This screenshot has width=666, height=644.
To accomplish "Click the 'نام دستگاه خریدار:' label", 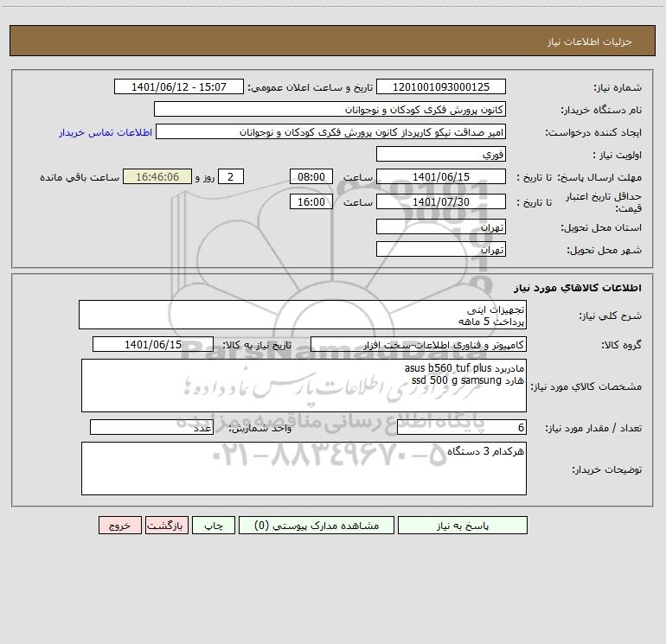I will click(601, 110).
